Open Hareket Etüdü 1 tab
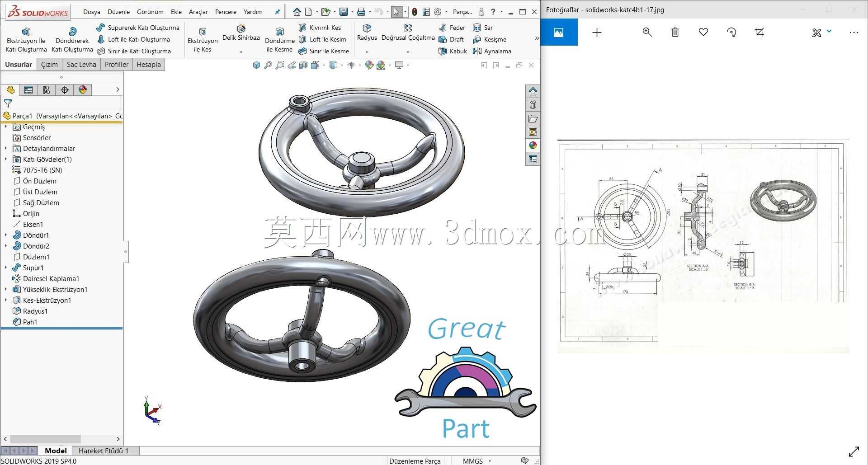The width and height of the screenshot is (868, 465). click(104, 451)
